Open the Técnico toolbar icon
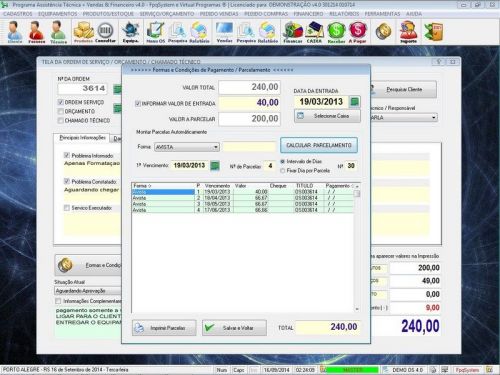This screenshot has height=375, width=500. (x=58, y=32)
